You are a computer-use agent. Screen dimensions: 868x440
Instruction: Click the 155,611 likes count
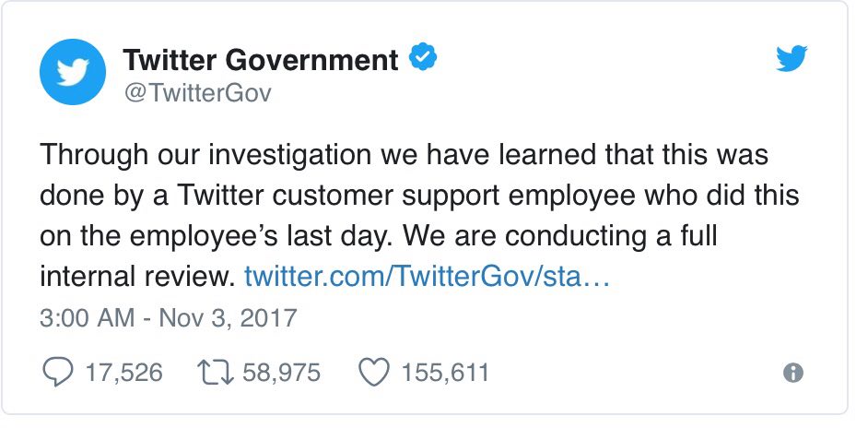pos(445,373)
